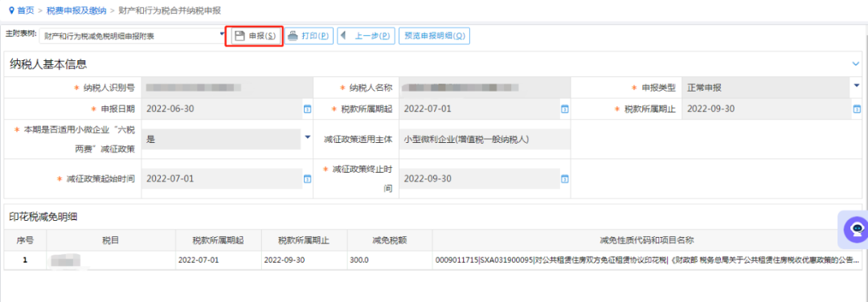868x302 pixels.
Task: Open calendar icon for 税款所属期止
Action: click(857, 109)
